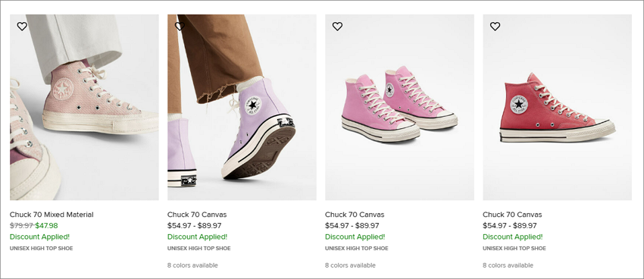Screen dimensions: 644x279
Task: Add the pink Chuck 70 pair to favorites
Action: (x=337, y=27)
